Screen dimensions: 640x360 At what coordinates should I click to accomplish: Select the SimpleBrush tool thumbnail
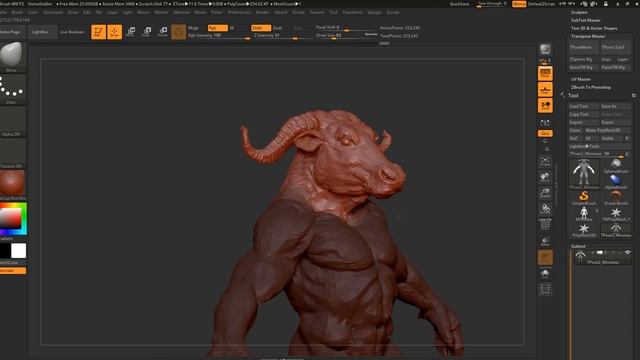584,197
